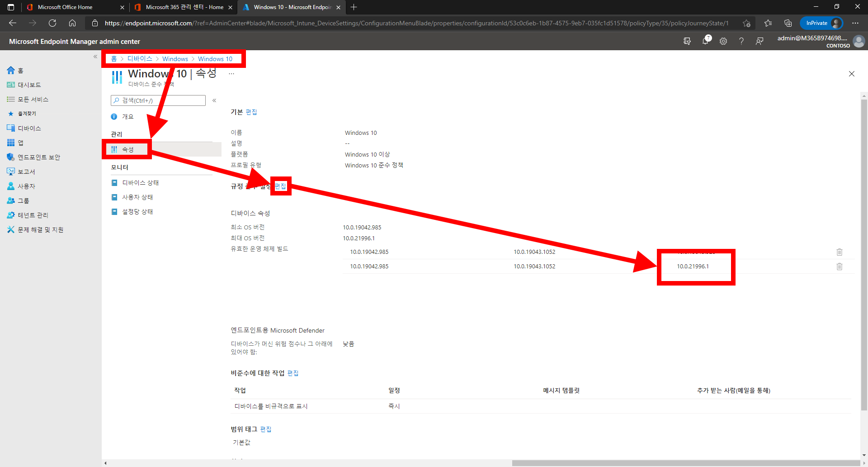Select the 10.0.21996.1 build value
Viewport: 868px width, 467px height.
[693, 267]
